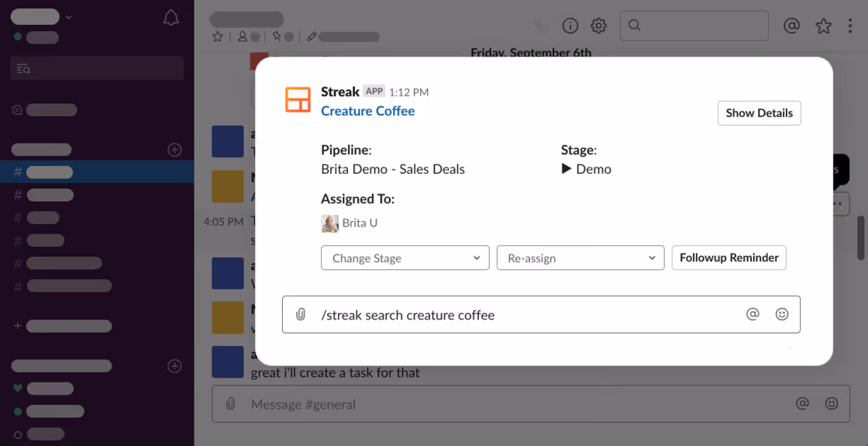This screenshot has width=868, height=446.
Task: Click the Streak app logo icon
Action: tap(298, 100)
